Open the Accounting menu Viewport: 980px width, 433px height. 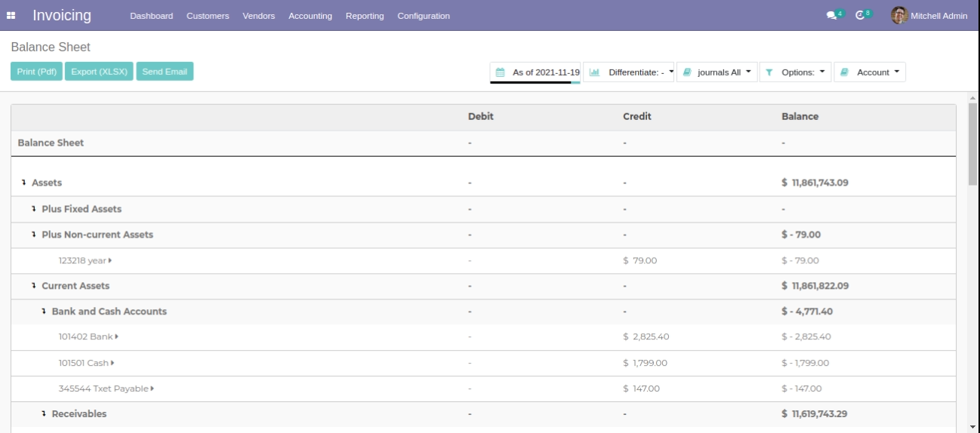point(310,16)
